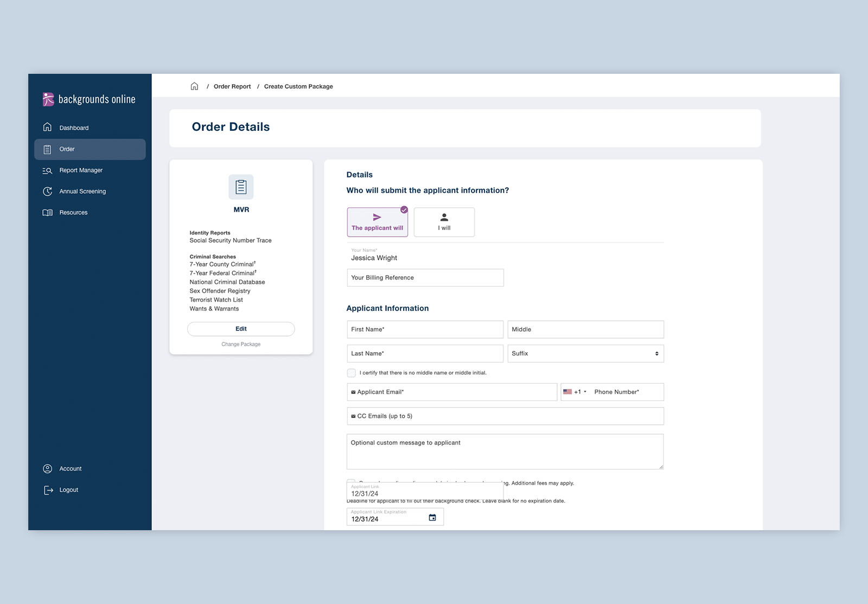The height and width of the screenshot is (604, 868).
Task: Click the Your Billing Reference field
Action: (x=425, y=278)
